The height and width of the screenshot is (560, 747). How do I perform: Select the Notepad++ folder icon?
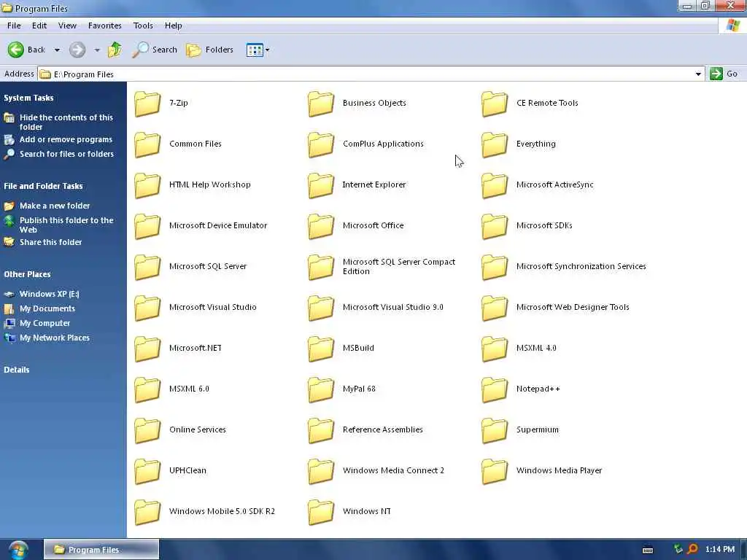tap(495, 390)
